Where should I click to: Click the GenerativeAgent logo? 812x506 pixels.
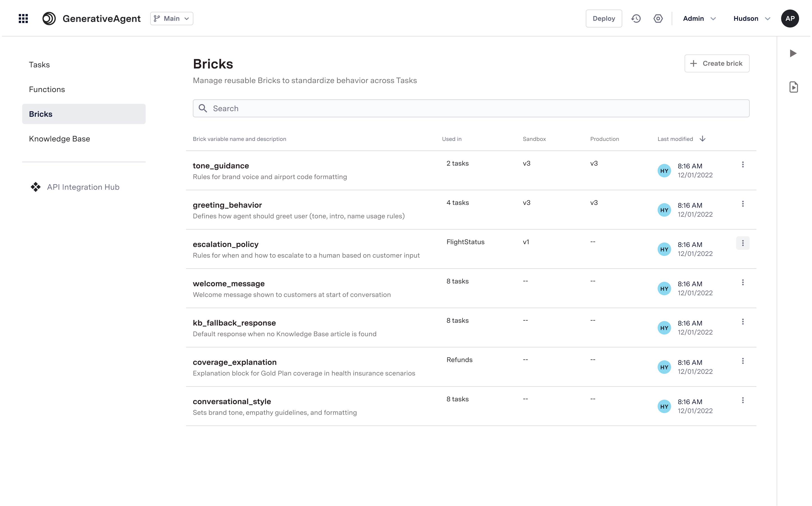49,19
